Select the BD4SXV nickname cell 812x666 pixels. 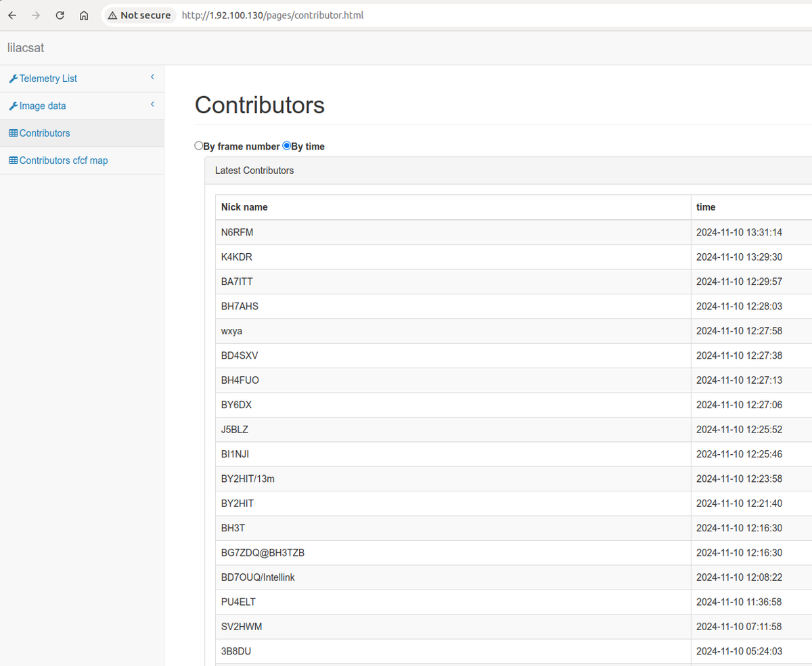(453, 355)
